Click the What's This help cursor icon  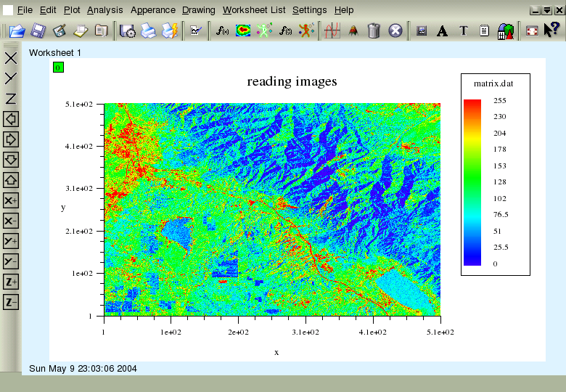coord(551,31)
